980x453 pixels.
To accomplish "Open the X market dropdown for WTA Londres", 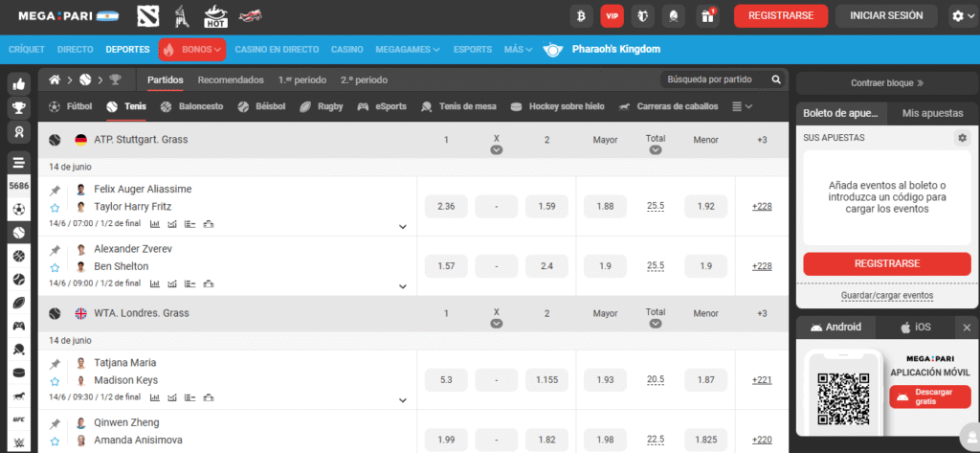I will pos(497,324).
